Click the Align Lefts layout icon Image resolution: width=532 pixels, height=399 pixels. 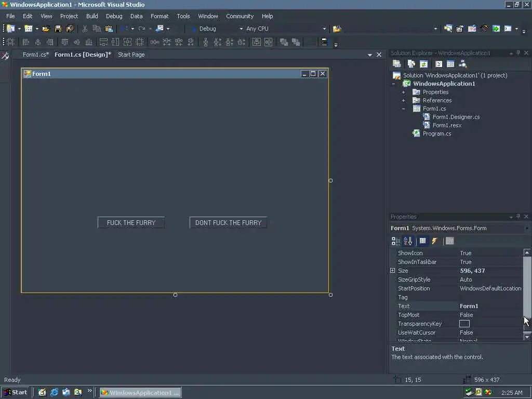pyautogui.click(x=26, y=42)
